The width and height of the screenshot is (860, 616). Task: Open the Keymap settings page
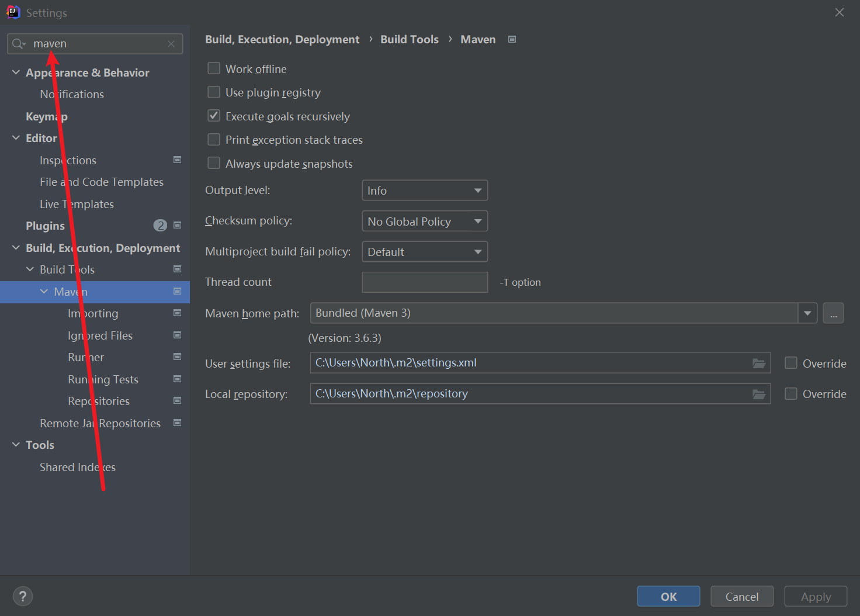[x=47, y=116]
